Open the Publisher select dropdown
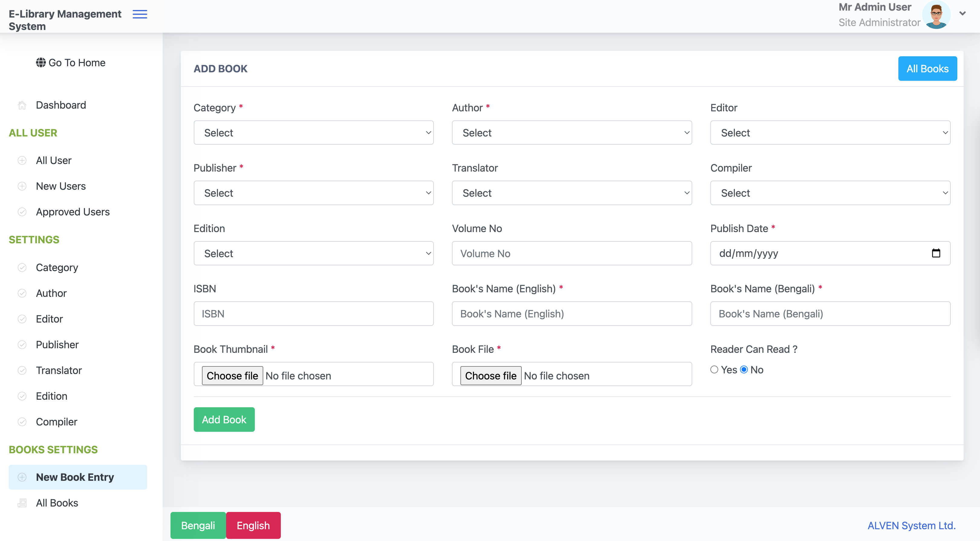The width and height of the screenshot is (980, 541). pyautogui.click(x=313, y=193)
